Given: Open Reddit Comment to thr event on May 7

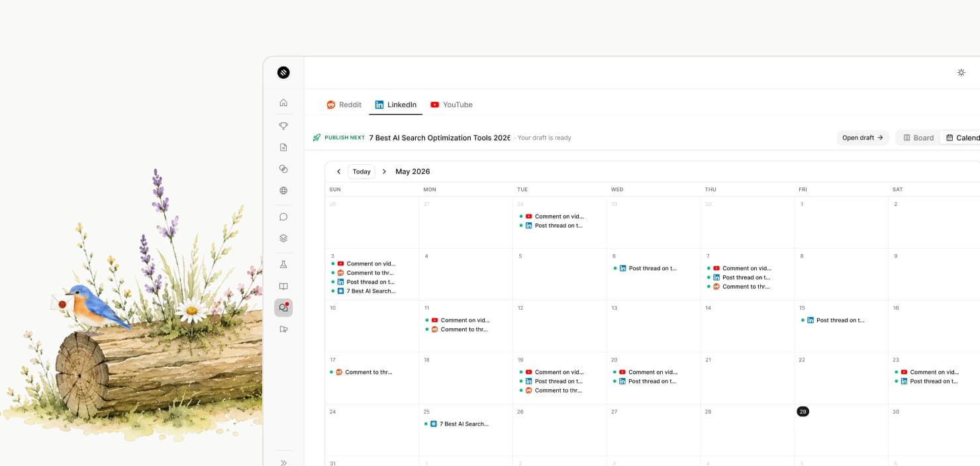Looking at the screenshot, I should 738,287.
